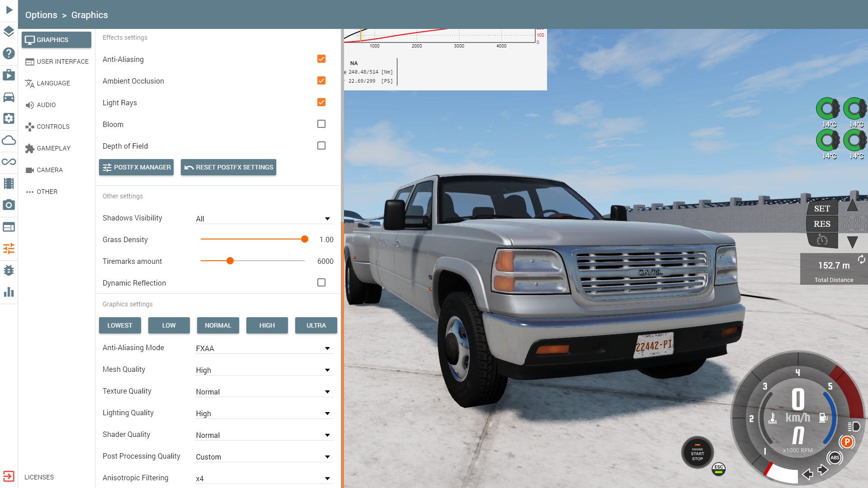Open the Anti-Aliasing Mode dropdown
The width and height of the screenshot is (868, 488).
pyautogui.click(x=264, y=348)
